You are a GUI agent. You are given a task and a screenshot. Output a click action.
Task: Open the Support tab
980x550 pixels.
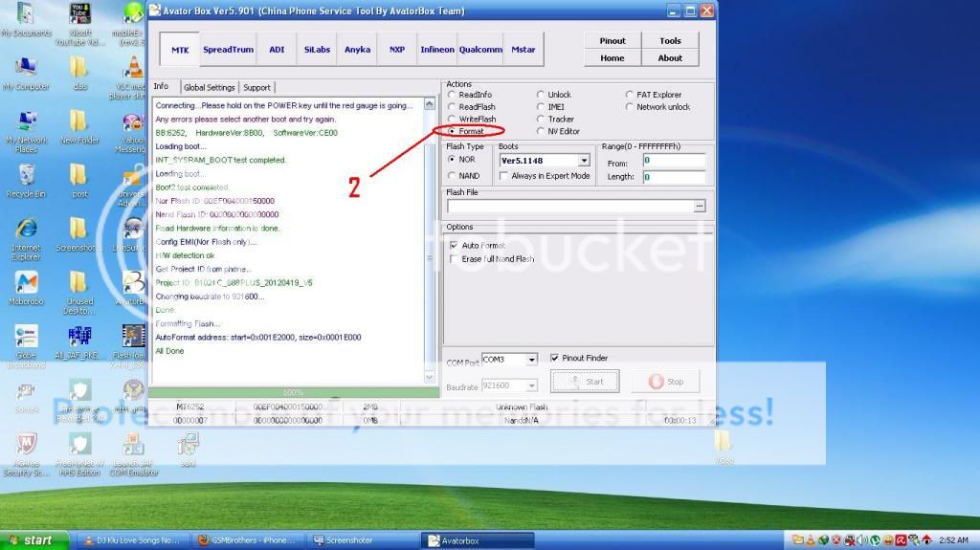(256, 87)
